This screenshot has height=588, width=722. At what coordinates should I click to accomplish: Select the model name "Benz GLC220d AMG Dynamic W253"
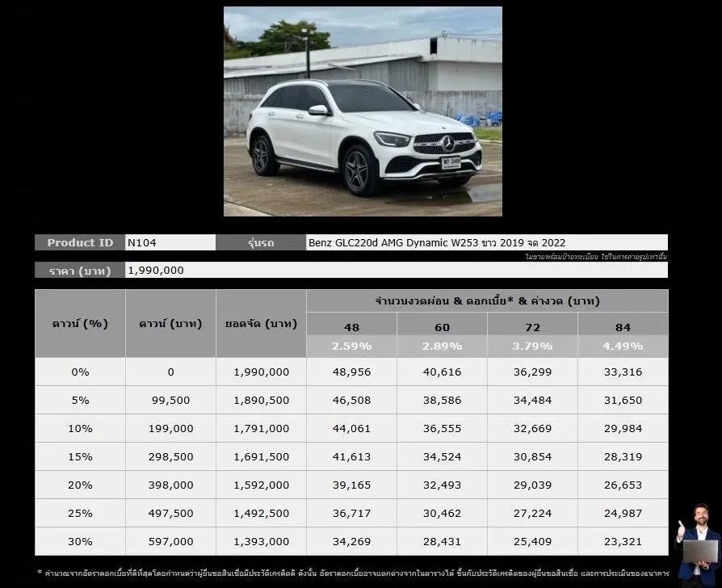393,242
